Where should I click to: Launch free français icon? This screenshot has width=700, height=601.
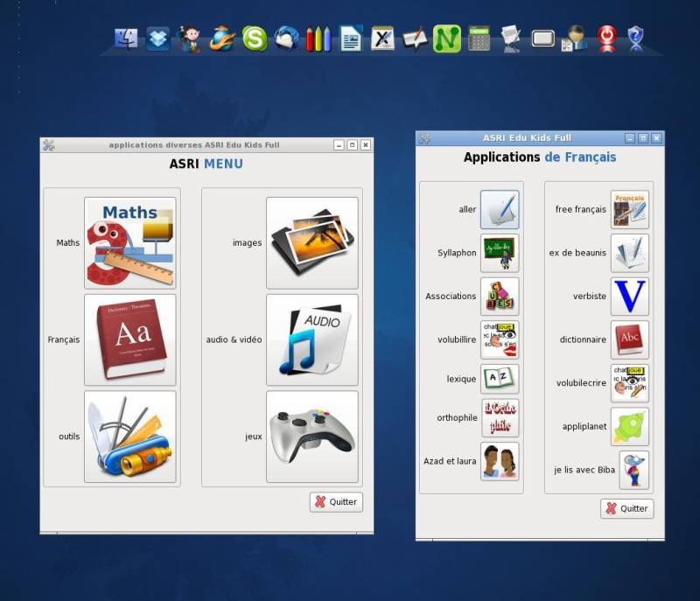click(629, 210)
